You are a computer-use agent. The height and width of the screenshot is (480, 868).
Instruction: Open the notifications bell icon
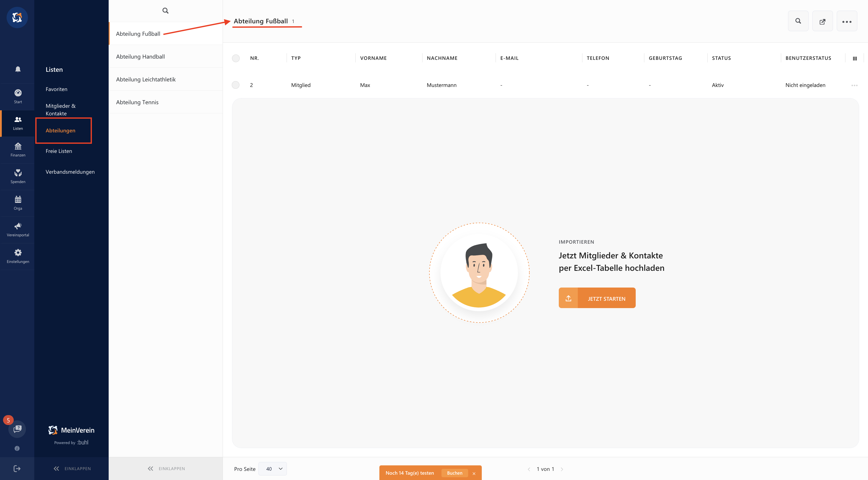17,69
